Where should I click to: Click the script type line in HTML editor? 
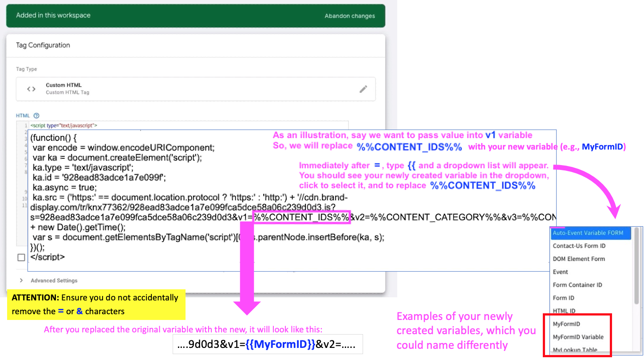[x=64, y=126]
